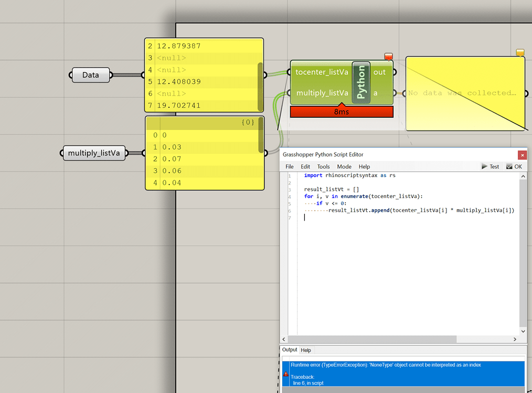The image size is (532, 393).
Task: Click the up arrow of the code editor scrollbar
Action: click(523, 176)
